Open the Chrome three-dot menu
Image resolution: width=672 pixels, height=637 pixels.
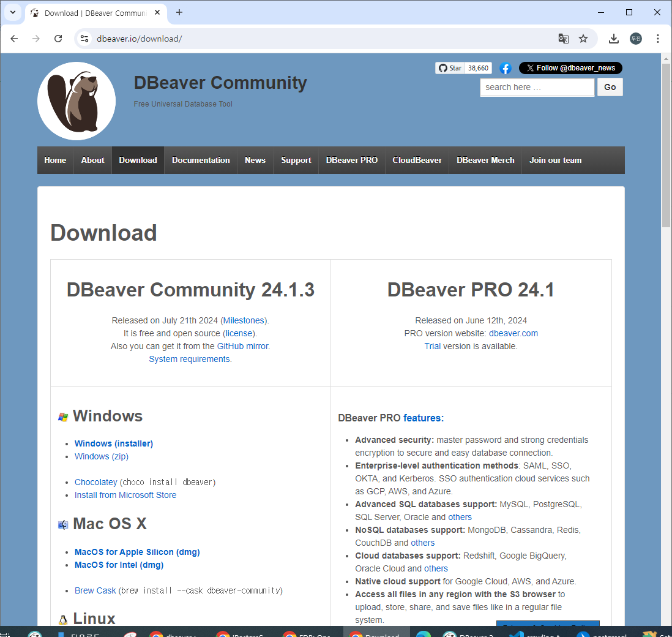[658, 39]
